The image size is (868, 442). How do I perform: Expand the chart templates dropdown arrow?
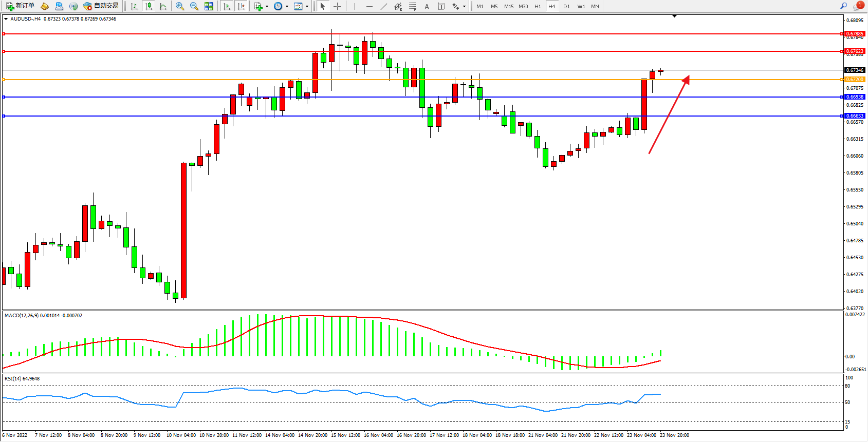point(307,7)
